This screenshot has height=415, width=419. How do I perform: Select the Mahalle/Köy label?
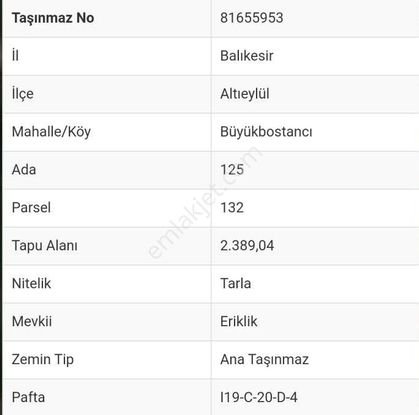pyautogui.click(x=51, y=132)
